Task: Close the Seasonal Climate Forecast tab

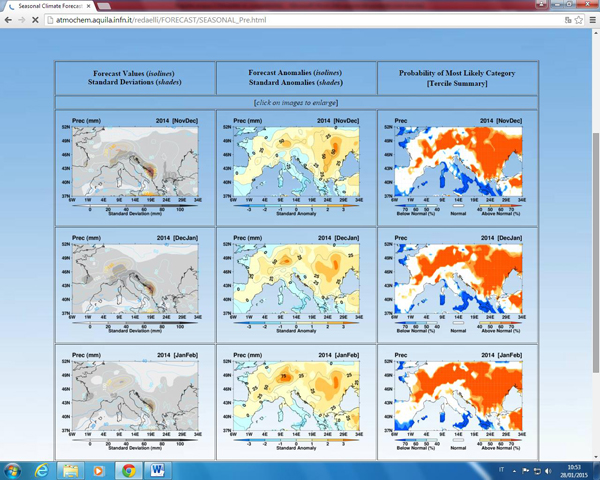Action: [x=89, y=6]
